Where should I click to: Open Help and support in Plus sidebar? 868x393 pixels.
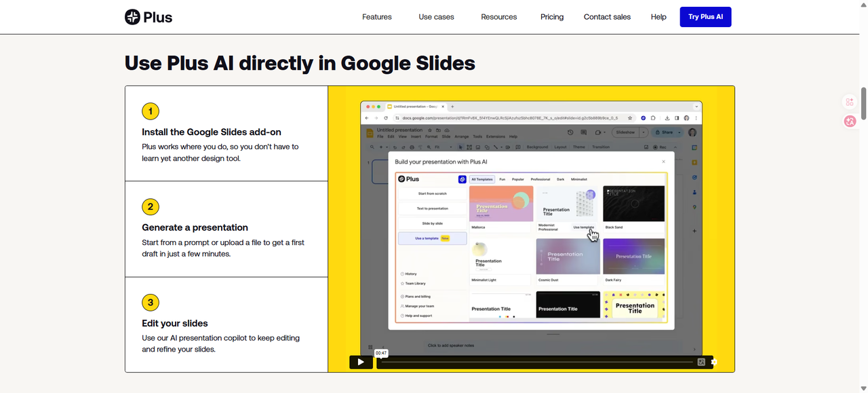[416, 316]
